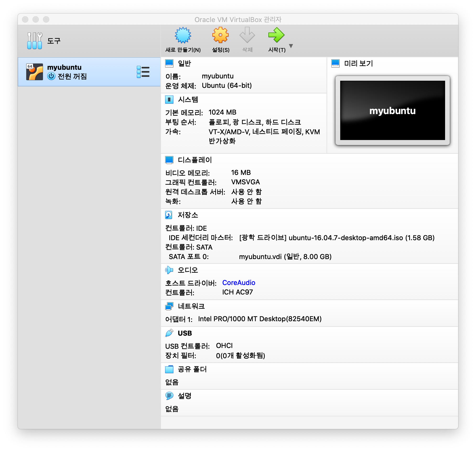The width and height of the screenshot is (476, 451).
Task: Click the 도구 label in sidebar
Action: point(54,41)
